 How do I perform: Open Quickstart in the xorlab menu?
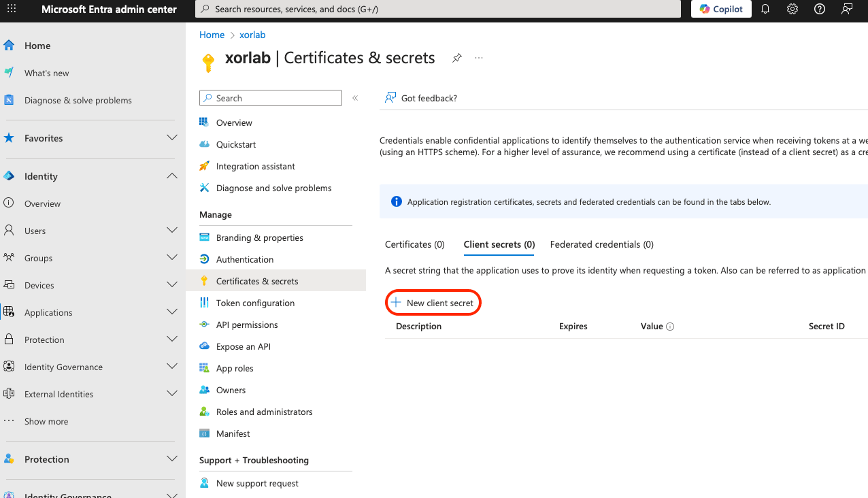(236, 144)
